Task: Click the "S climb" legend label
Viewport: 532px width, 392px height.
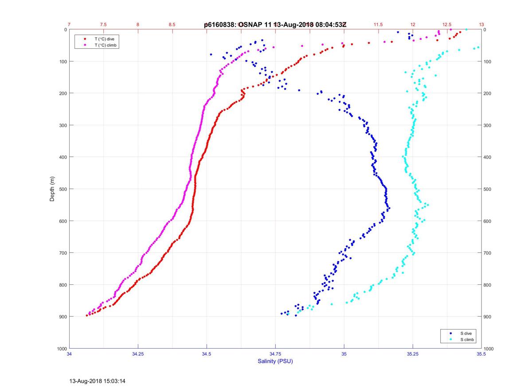Action: 467,340
